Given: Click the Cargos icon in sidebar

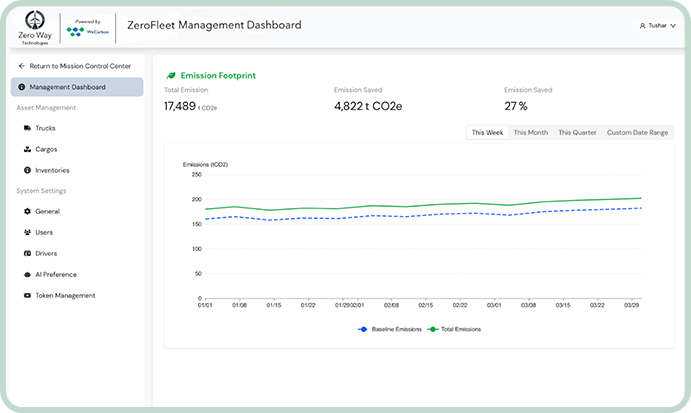Looking at the screenshot, I should tap(26, 149).
